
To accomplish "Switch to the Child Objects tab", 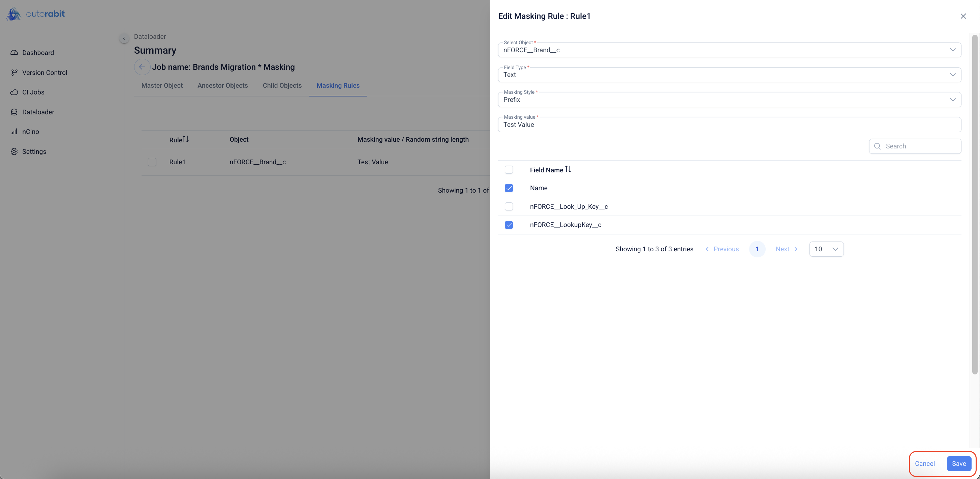I will [282, 85].
